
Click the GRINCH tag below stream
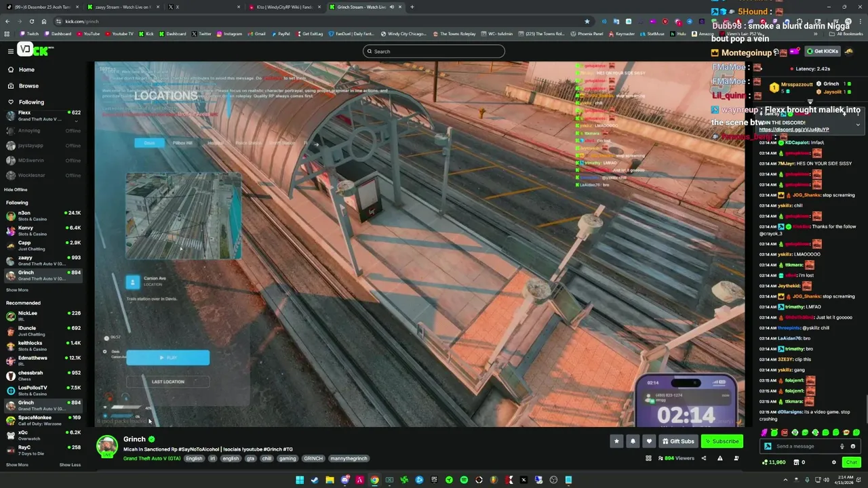point(313,458)
